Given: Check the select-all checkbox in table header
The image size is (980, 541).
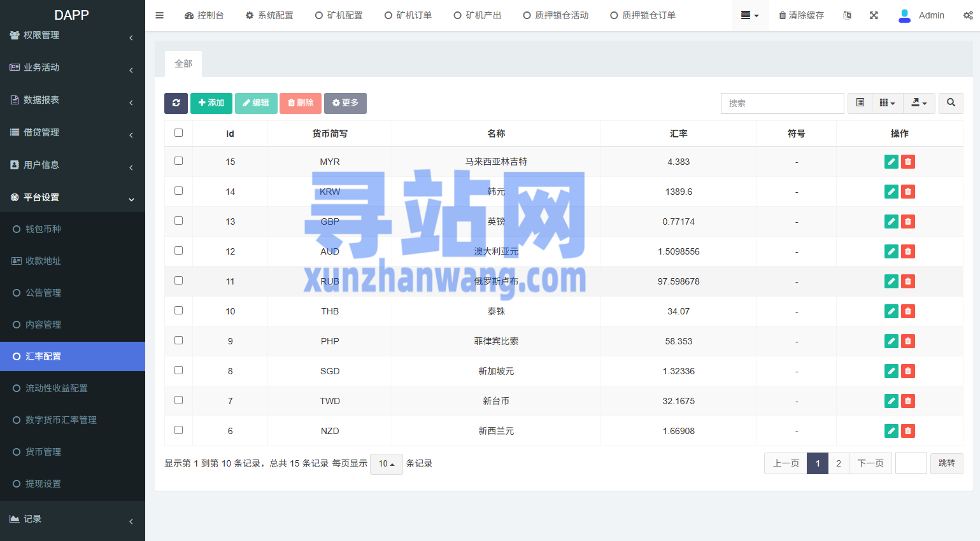Looking at the screenshot, I should [178, 133].
